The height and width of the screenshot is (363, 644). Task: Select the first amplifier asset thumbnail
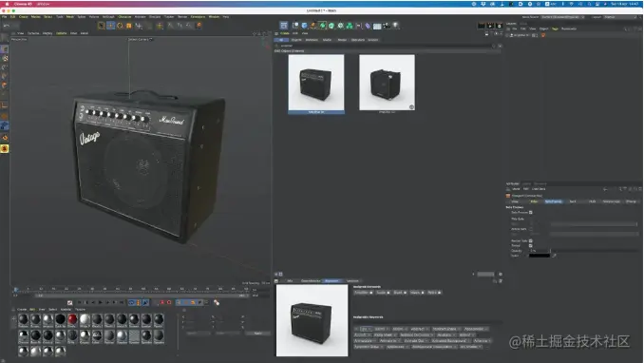[x=316, y=83]
